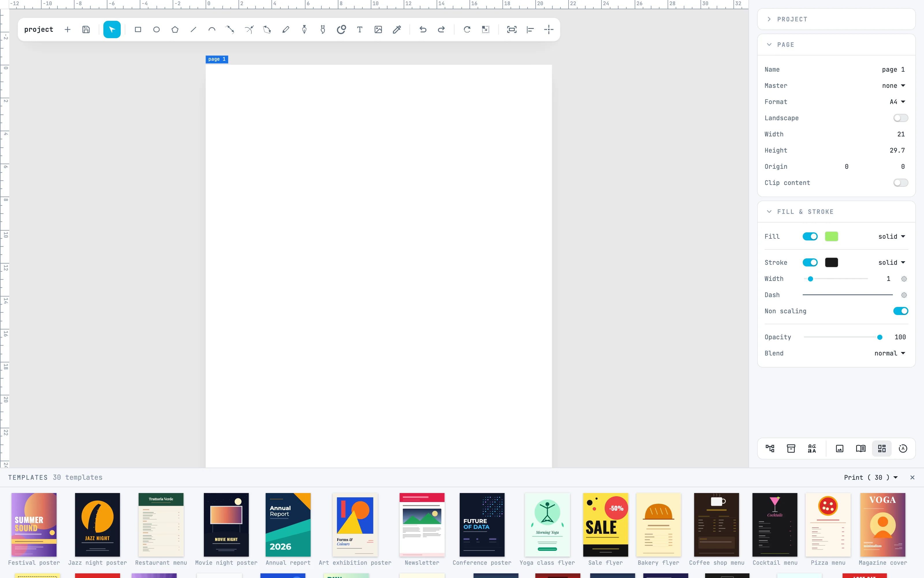924x578 pixels.
Task: Open the Blend normal dropdown
Action: pos(890,353)
